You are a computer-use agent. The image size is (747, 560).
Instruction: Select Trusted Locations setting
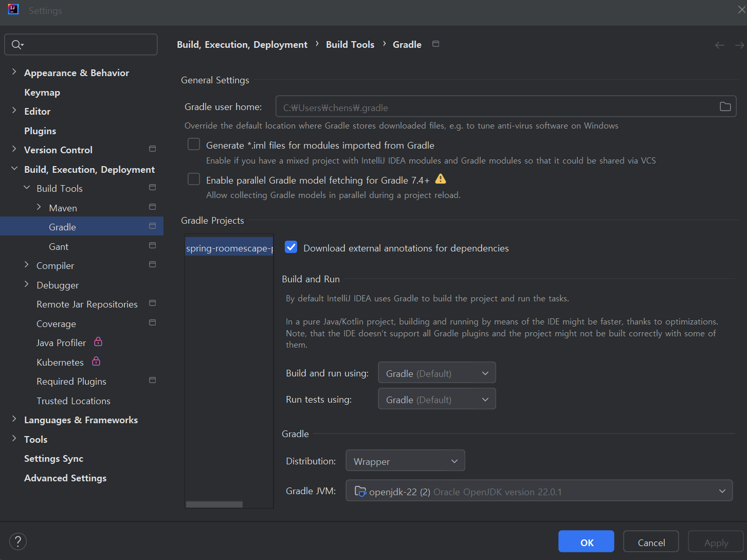[x=74, y=401]
